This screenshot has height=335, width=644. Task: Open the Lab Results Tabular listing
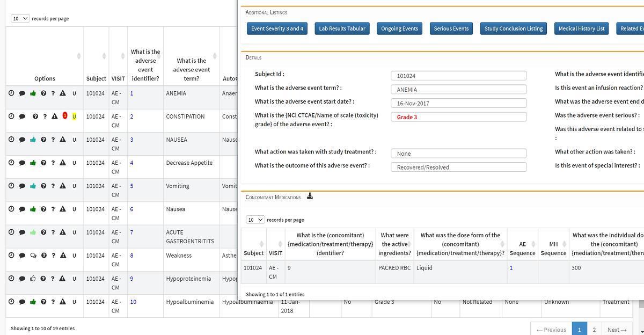pos(342,28)
